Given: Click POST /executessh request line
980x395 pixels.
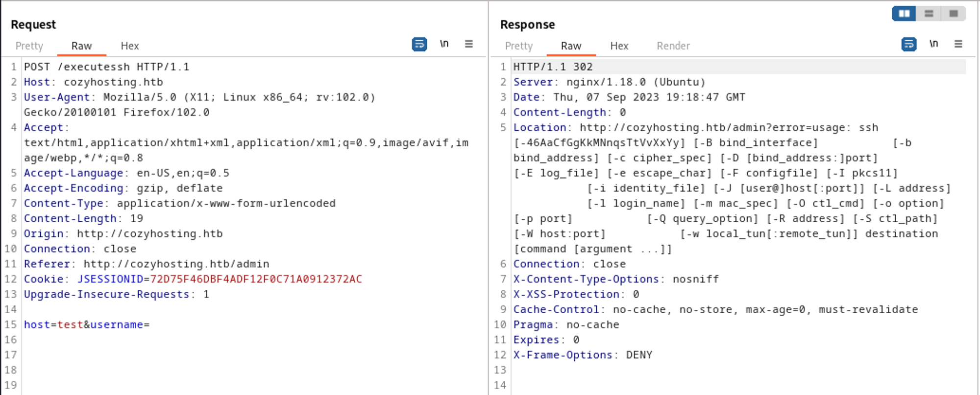Looking at the screenshot, I should pyautogui.click(x=106, y=67).
